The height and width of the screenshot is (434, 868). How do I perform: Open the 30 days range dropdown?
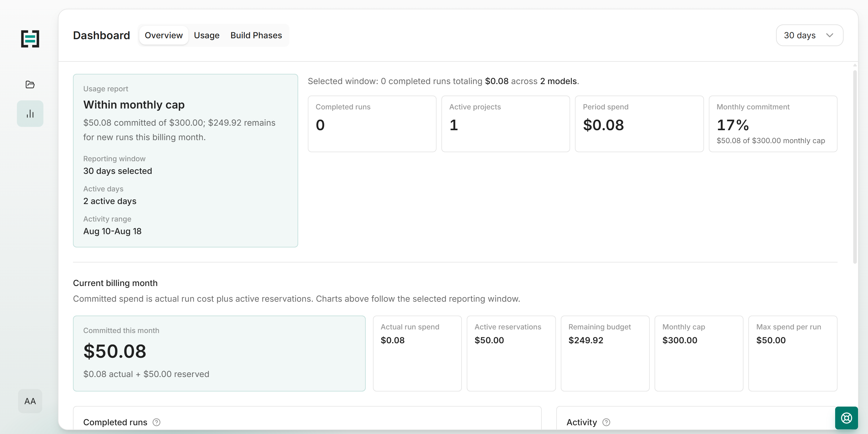click(810, 35)
